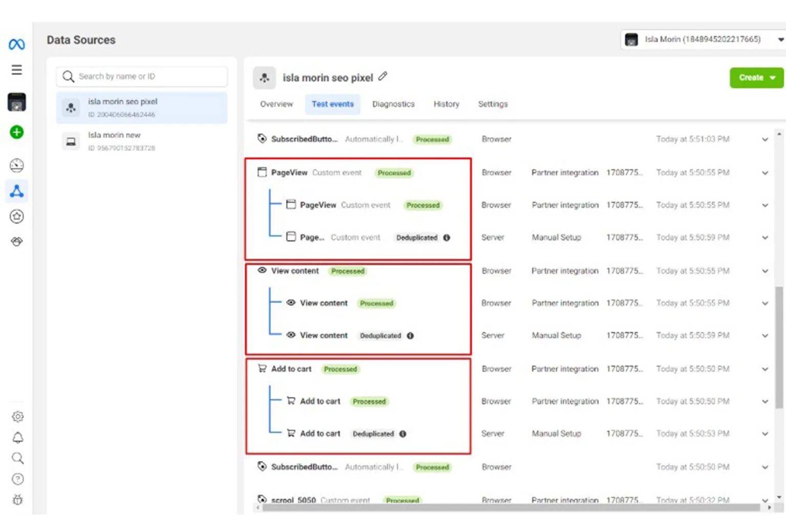
Task: Open the dashboard gauge icon in sidebar
Action: (x=16, y=165)
